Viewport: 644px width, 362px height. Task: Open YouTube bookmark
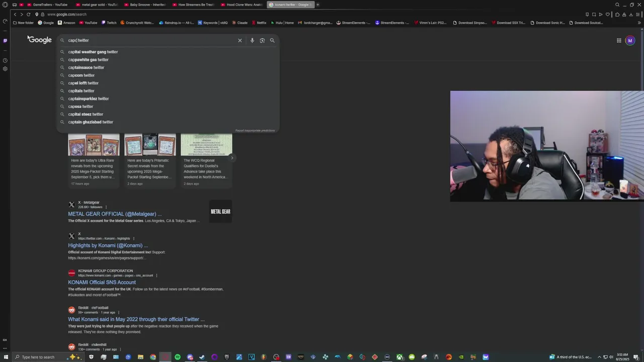coord(88,23)
